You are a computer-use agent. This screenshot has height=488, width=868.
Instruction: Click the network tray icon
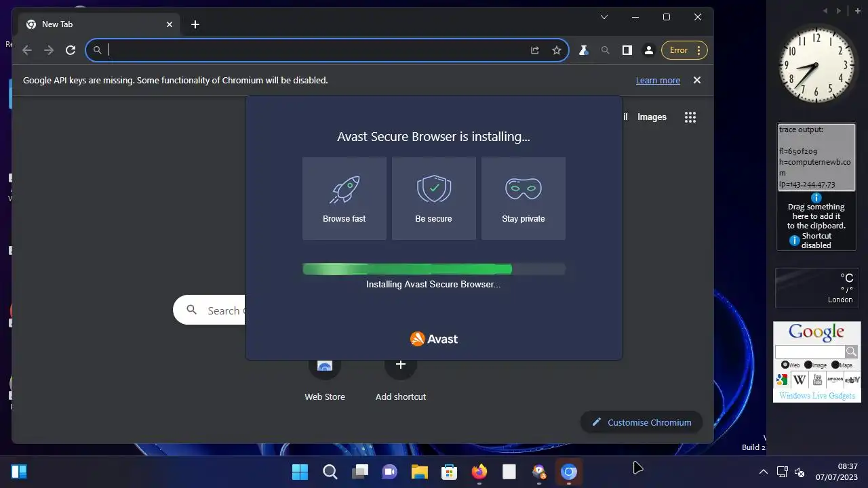tap(782, 472)
